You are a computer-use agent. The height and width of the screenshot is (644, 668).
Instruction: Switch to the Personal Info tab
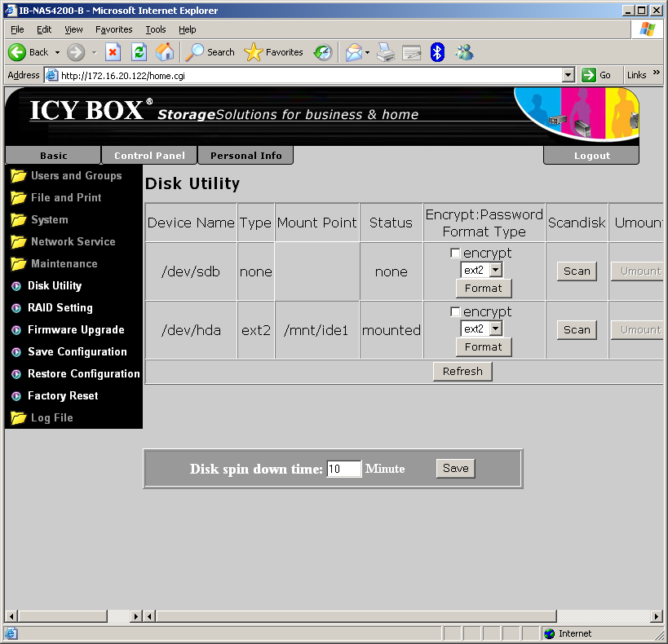tap(246, 156)
